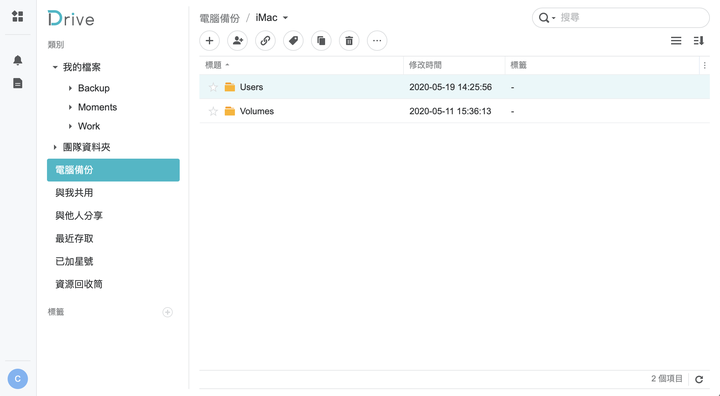The height and width of the screenshot is (396, 720).
Task: Click the 2 個項目 count text
Action: click(x=667, y=379)
